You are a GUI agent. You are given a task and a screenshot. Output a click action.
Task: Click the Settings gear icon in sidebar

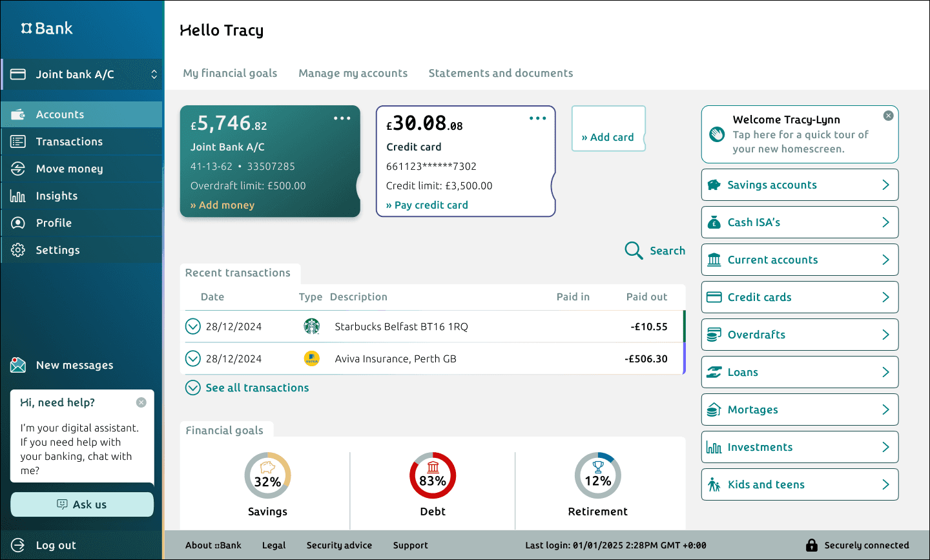[18, 250]
